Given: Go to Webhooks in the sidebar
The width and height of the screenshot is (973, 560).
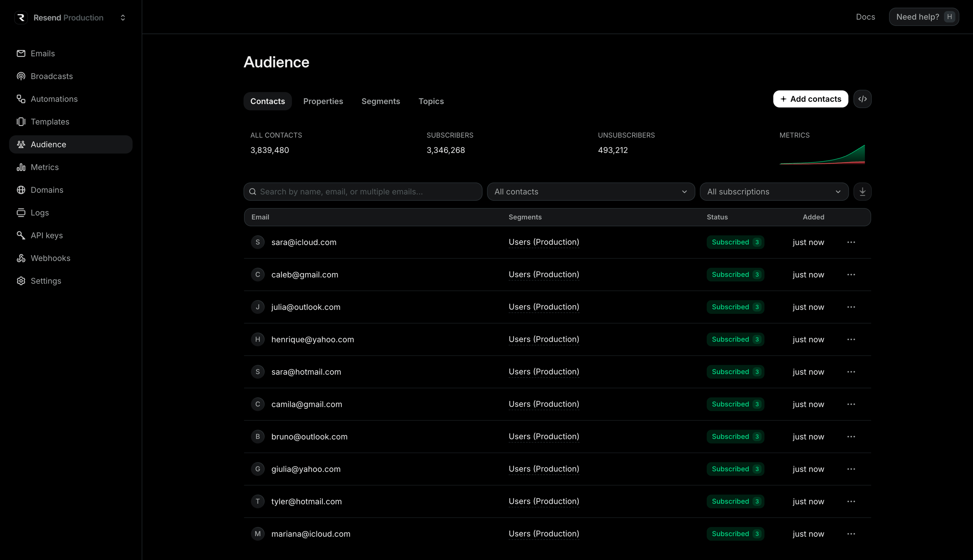Looking at the screenshot, I should coord(71,258).
